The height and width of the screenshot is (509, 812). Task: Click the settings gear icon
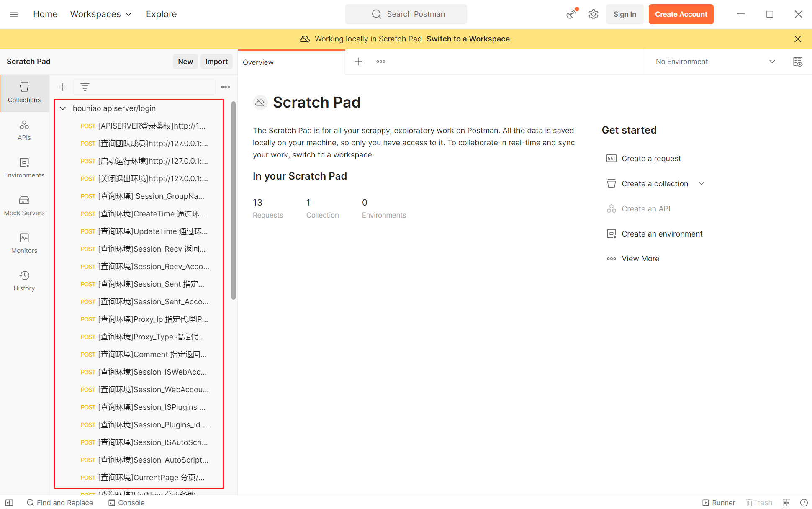pyautogui.click(x=593, y=14)
